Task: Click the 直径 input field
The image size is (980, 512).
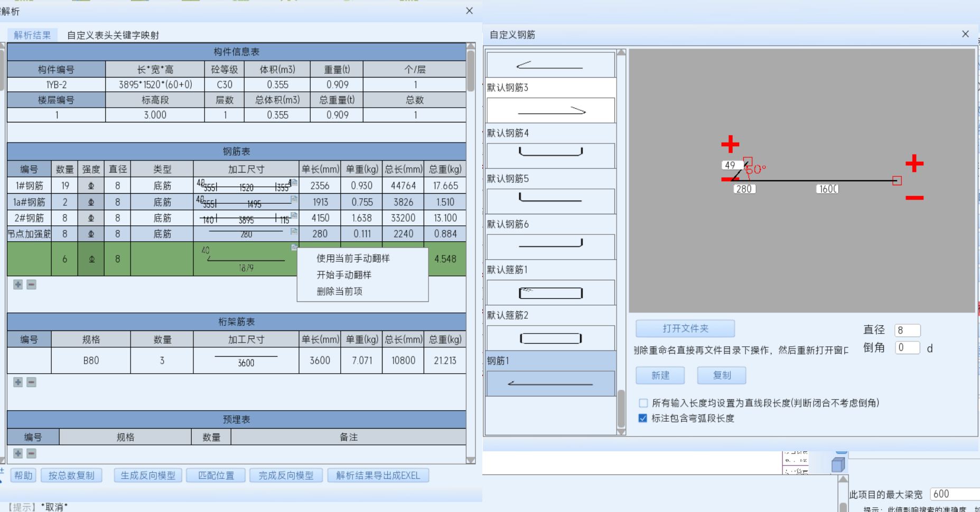Action: [907, 330]
